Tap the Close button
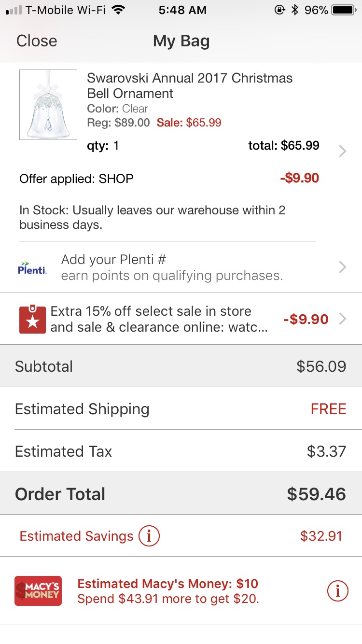Viewport: 362px width, 644px height. pos(37,41)
